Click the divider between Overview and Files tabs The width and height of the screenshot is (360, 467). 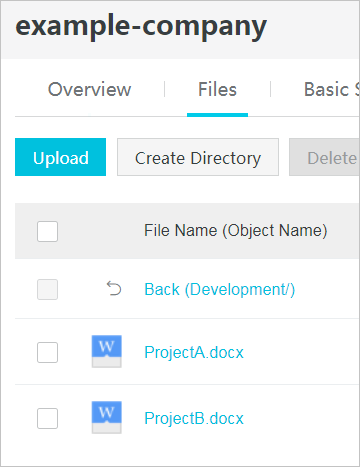[165, 89]
